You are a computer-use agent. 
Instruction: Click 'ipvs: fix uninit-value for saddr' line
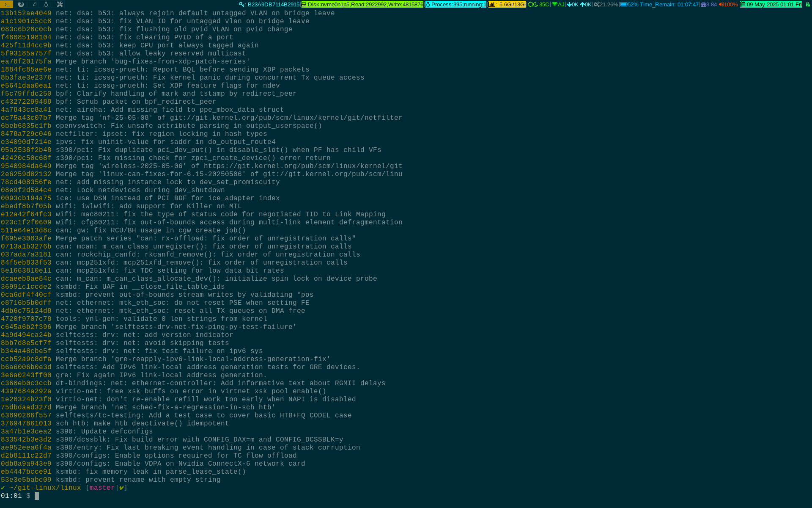coord(138,142)
